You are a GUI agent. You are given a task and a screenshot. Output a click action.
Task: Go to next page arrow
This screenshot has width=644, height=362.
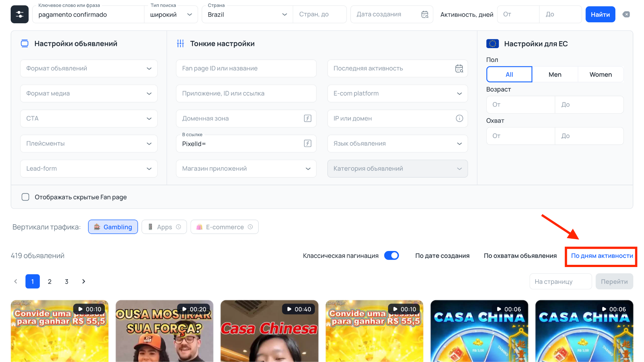click(x=84, y=281)
